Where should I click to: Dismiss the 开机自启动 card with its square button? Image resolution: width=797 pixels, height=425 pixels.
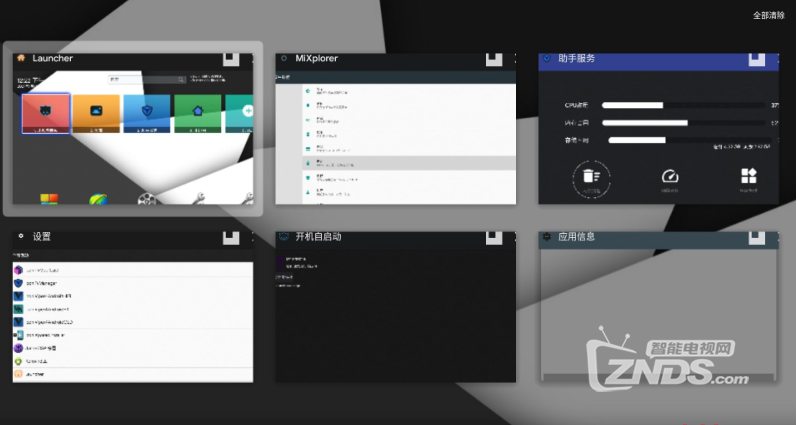tap(494, 238)
